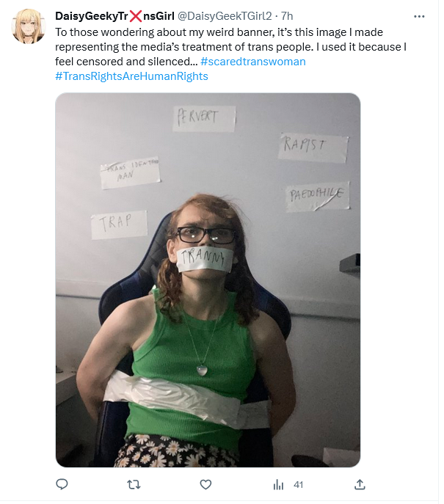The height and width of the screenshot is (504, 444).
Task: Open the anime avatar profile picture
Action: pos(29,26)
